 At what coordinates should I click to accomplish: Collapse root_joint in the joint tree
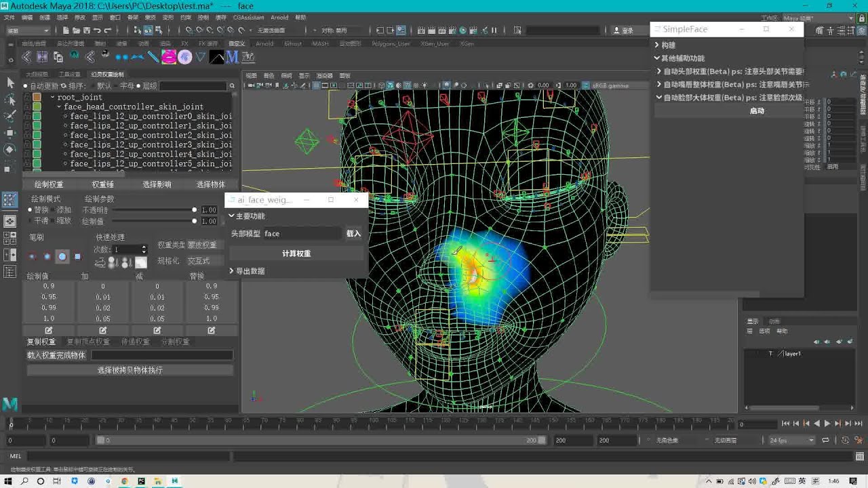click(52, 98)
